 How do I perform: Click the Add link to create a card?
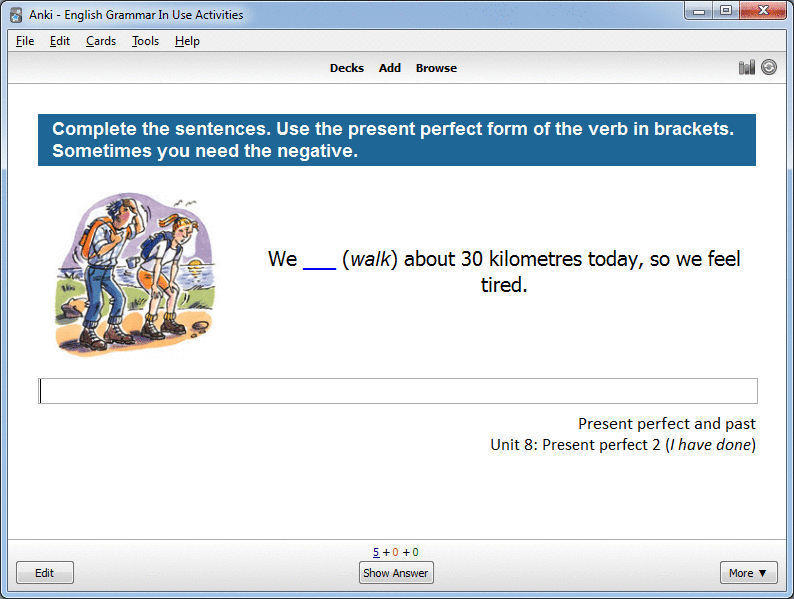click(390, 68)
